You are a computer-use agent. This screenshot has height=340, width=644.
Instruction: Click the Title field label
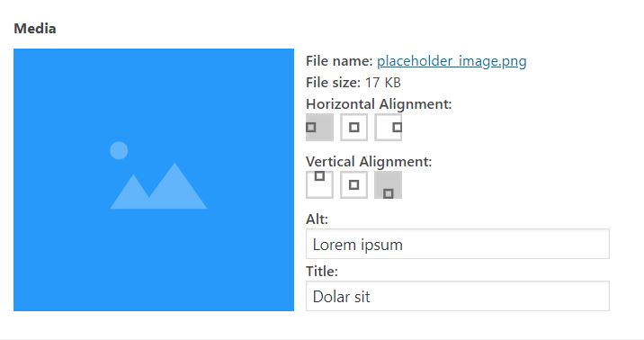point(322,272)
